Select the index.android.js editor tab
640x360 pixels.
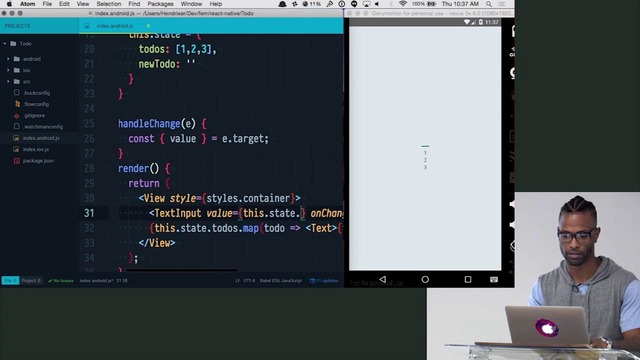[116, 26]
